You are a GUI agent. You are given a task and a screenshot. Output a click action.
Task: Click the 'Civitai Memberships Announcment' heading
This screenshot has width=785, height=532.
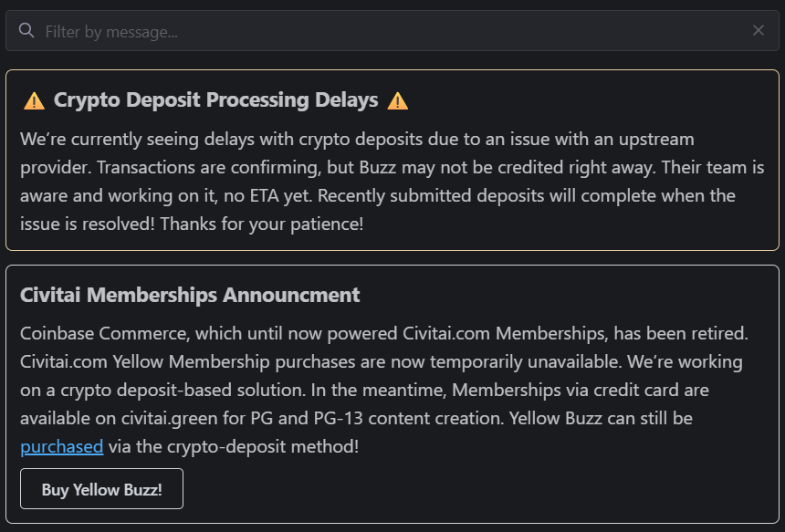190,295
